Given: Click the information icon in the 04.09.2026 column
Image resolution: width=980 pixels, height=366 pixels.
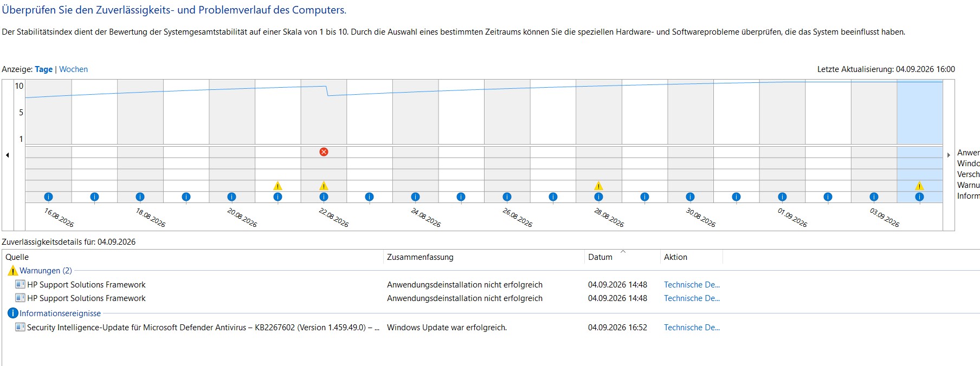Looking at the screenshot, I should [919, 197].
